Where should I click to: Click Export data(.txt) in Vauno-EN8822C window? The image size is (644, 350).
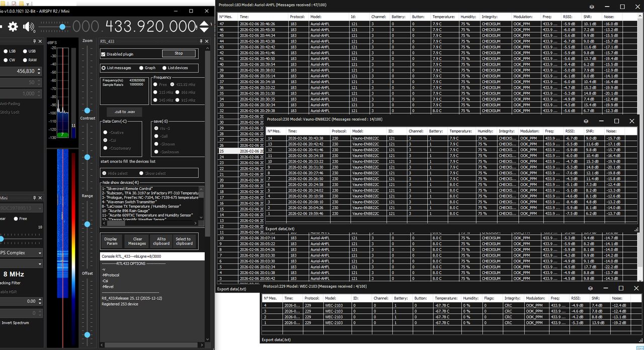coord(281,229)
